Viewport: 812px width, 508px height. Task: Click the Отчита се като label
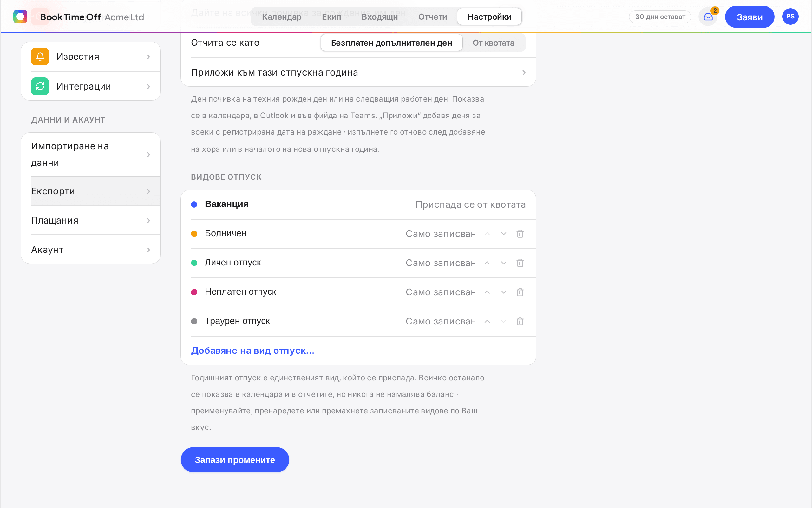tap(225, 43)
